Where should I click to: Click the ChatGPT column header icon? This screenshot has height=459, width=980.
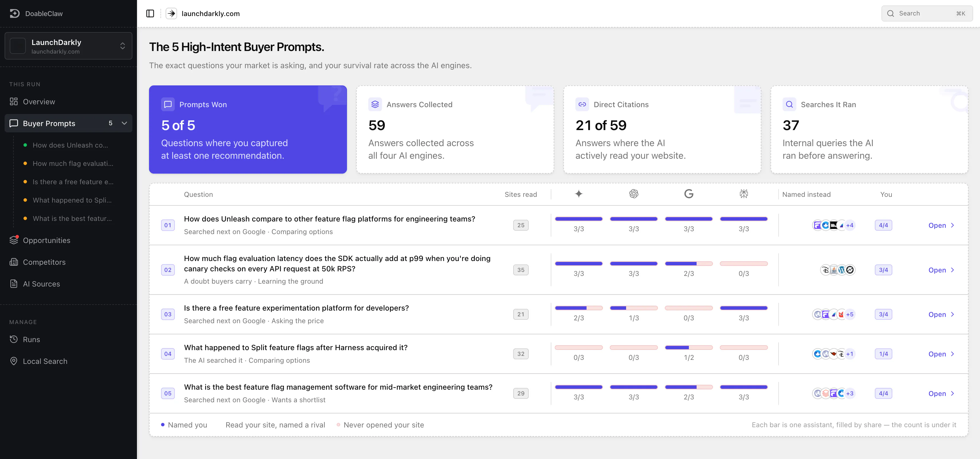point(634,194)
